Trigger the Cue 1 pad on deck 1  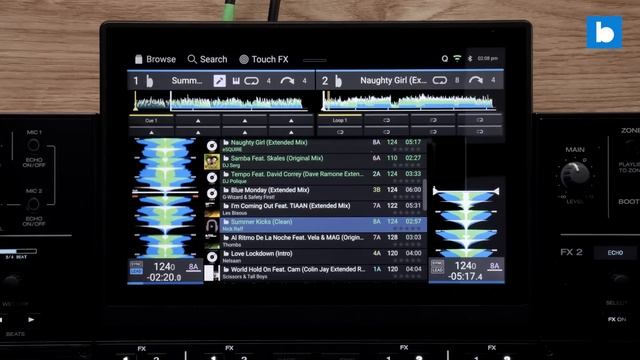tap(151, 120)
